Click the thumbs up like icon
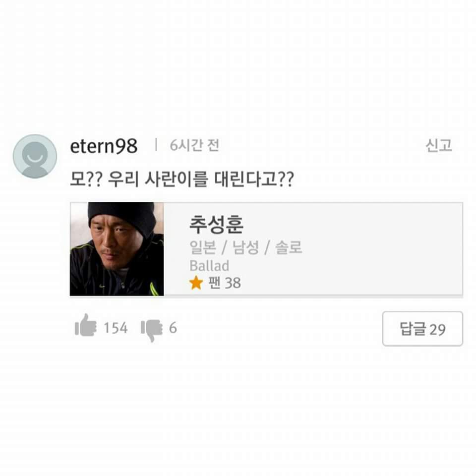The width and height of the screenshot is (476, 476). (x=87, y=326)
